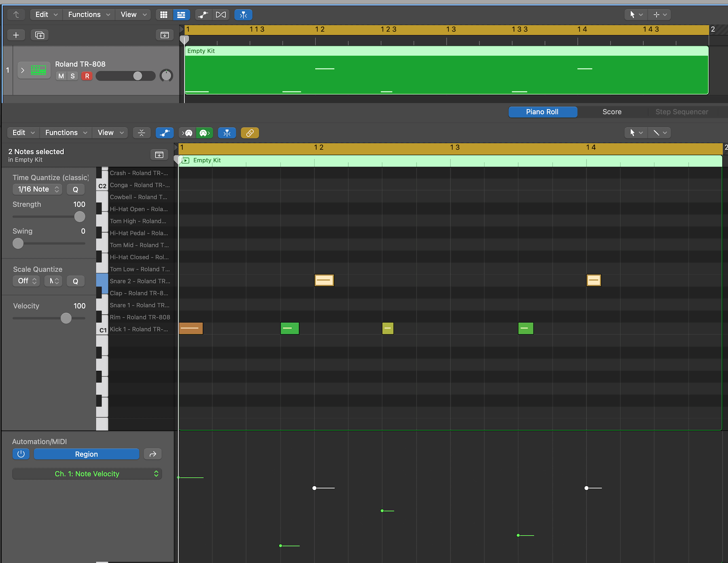Click the Clap drum name row

139,293
